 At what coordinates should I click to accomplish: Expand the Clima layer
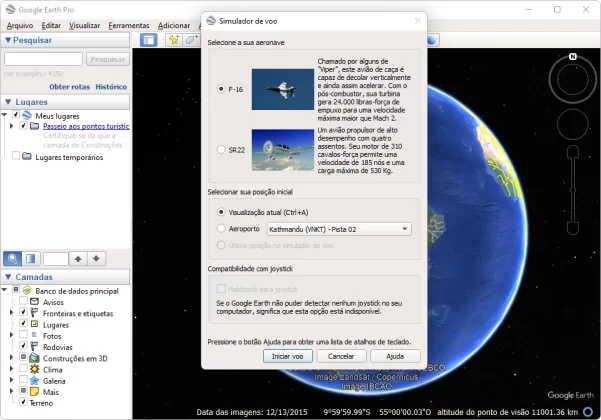pyautogui.click(x=11, y=369)
